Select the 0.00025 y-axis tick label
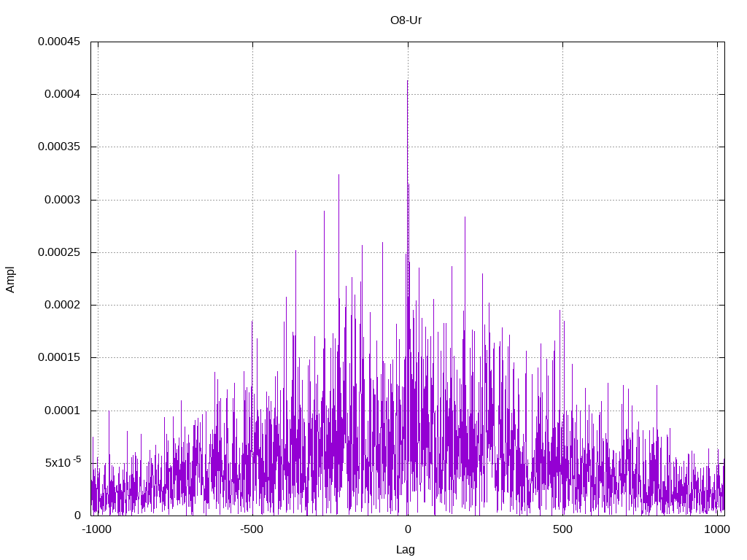Viewport: 747px width, 560px height. (59, 252)
